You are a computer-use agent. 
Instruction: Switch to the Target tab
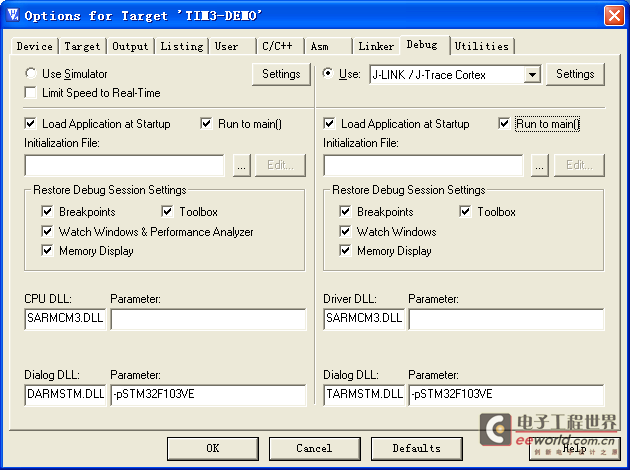pos(82,46)
